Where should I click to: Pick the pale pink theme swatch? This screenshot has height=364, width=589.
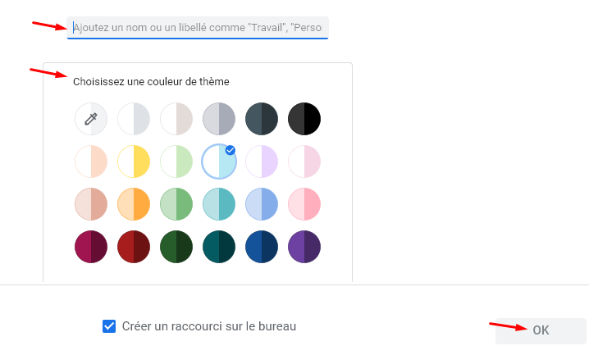pyautogui.click(x=304, y=162)
